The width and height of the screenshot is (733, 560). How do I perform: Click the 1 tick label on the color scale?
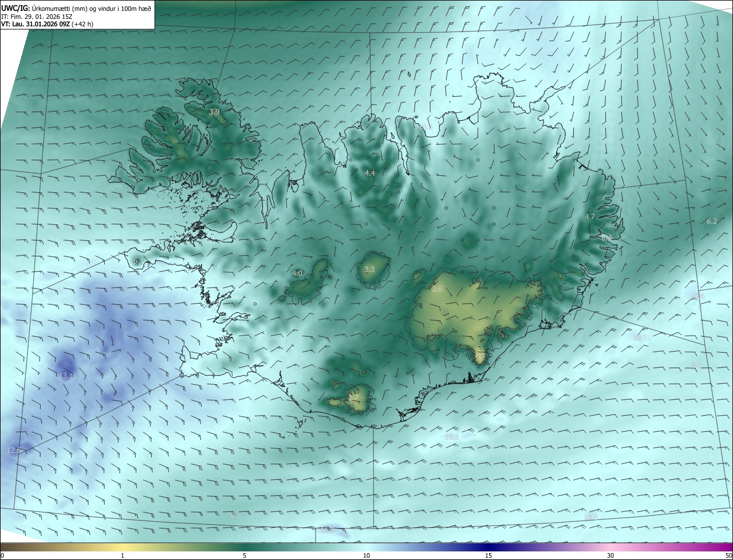pos(123,555)
